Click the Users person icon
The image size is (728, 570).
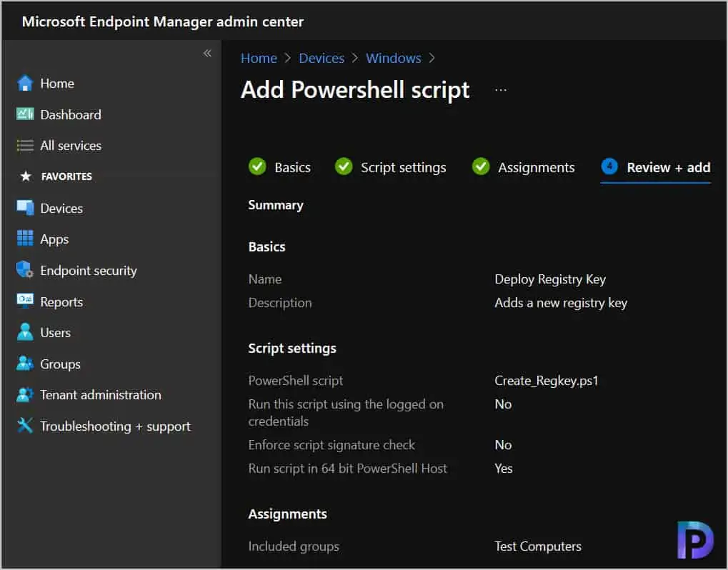coord(25,332)
